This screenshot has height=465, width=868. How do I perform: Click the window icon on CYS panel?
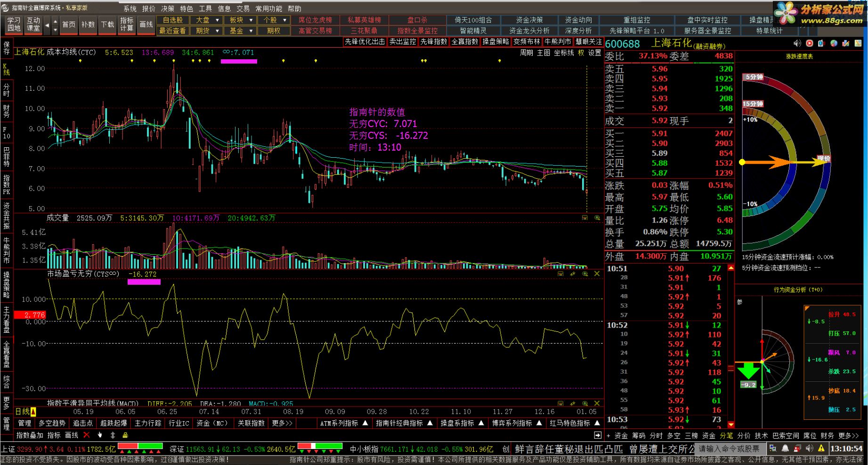click(560, 273)
